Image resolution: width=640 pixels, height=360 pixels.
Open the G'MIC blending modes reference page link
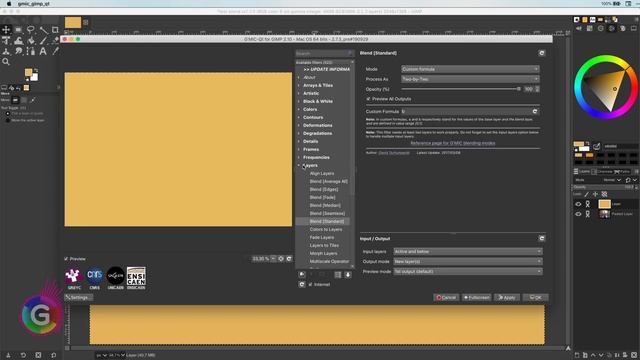(453, 143)
